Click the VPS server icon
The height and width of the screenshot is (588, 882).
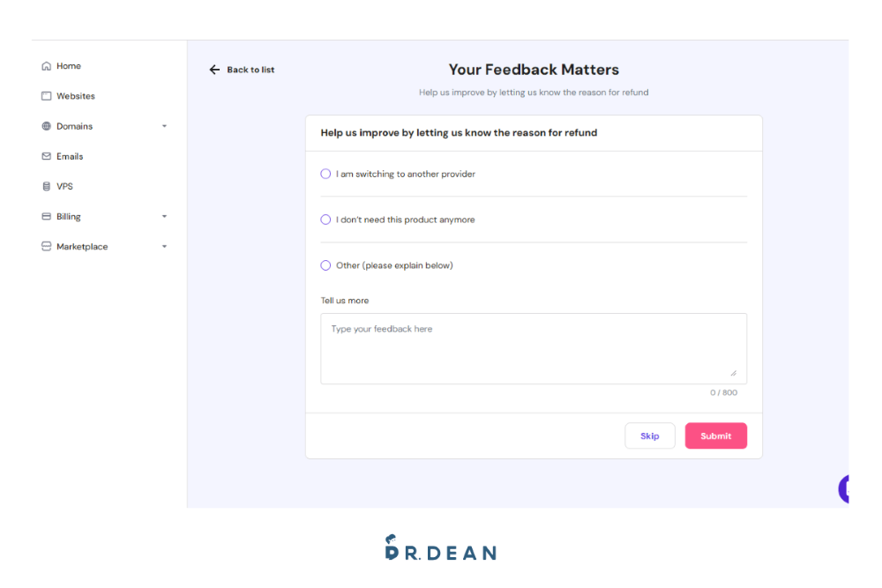[47, 187]
